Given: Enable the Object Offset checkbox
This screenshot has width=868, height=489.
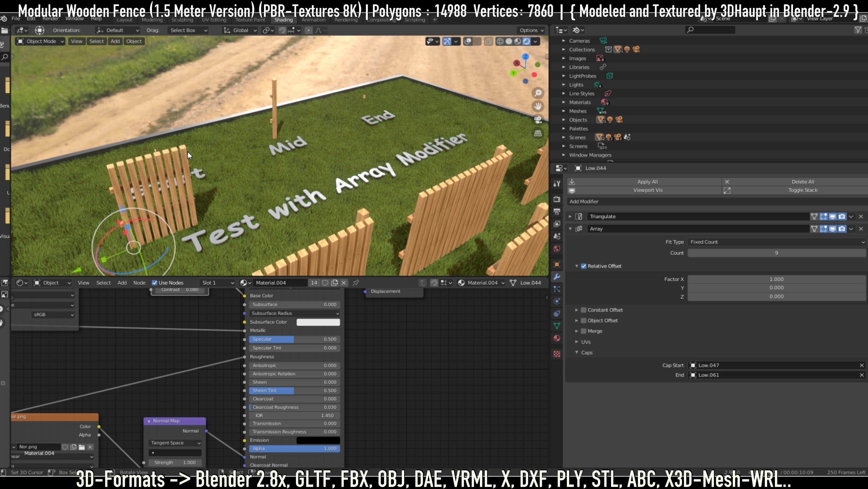Looking at the screenshot, I should 583,320.
